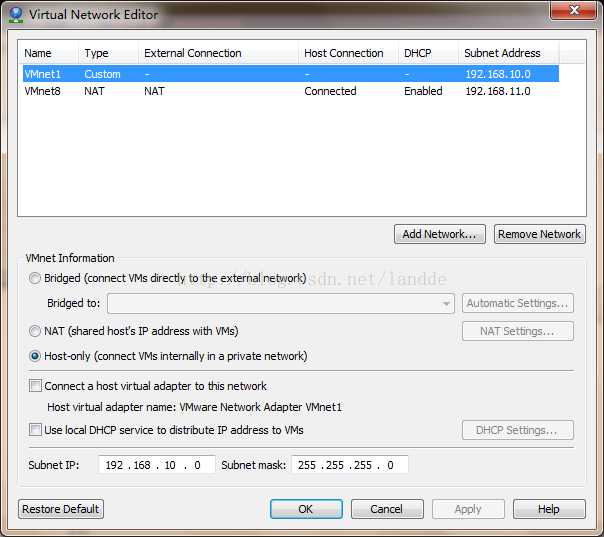Click the Host Connection column header
Image resolution: width=604 pixels, height=537 pixels.
coord(348,53)
